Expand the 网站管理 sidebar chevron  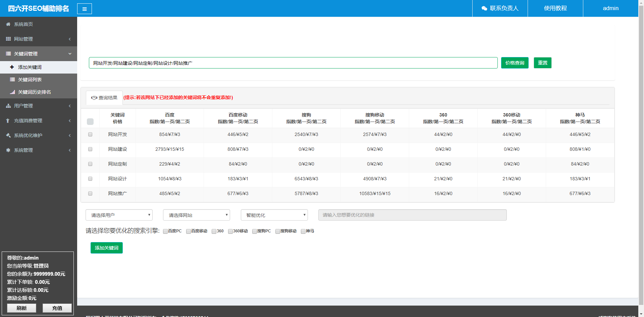[70, 39]
